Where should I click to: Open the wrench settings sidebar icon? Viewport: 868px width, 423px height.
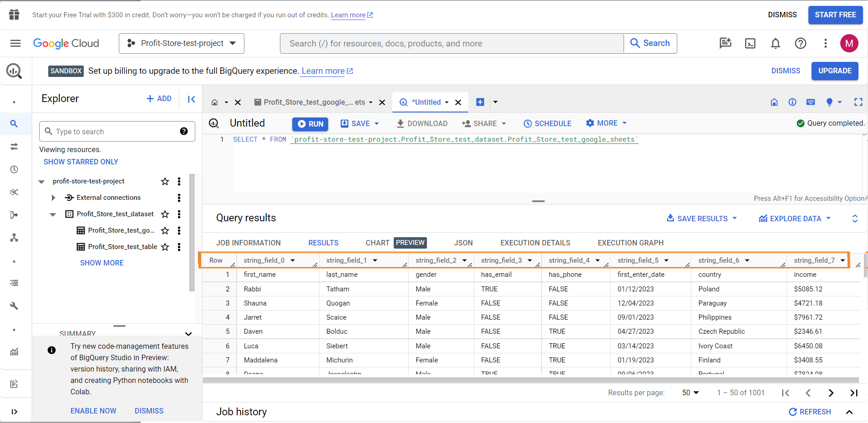[x=14, y=306]
